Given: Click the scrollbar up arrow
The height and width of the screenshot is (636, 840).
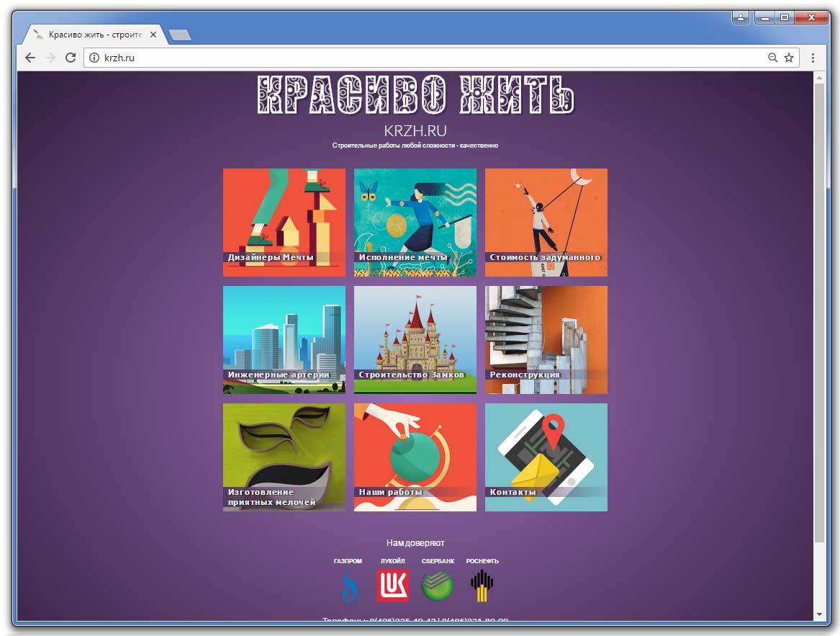Looking at the screenshot, I should point(819,78).
